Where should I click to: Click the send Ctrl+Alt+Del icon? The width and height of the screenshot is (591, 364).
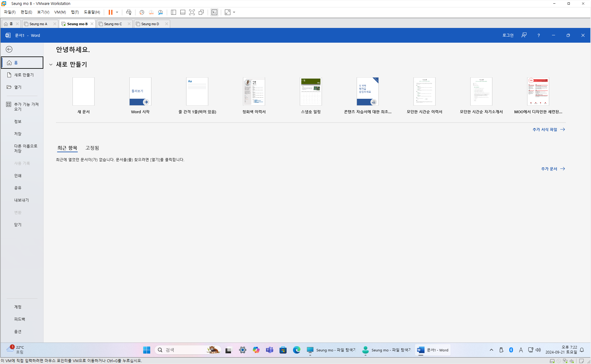coord(129,12)
